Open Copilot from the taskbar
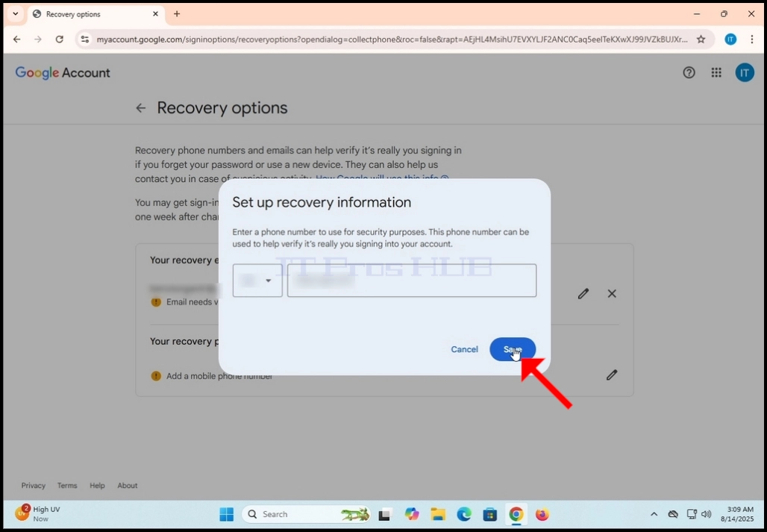The height and width of the screenshot is (532, 767). [x=412, y=514]
